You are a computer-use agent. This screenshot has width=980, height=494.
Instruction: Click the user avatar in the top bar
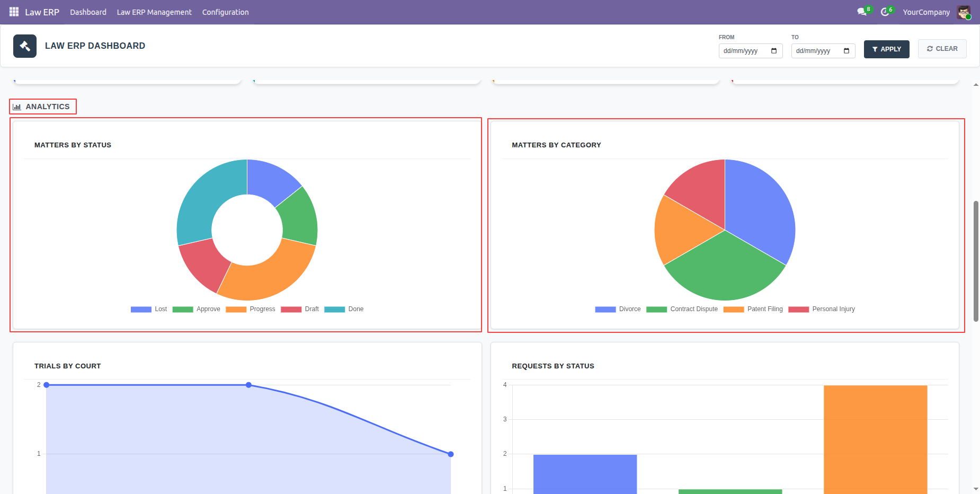point(964,12)
